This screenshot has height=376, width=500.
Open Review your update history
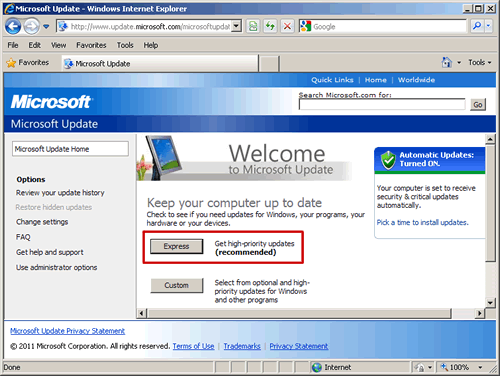click(x=60, y=193)
